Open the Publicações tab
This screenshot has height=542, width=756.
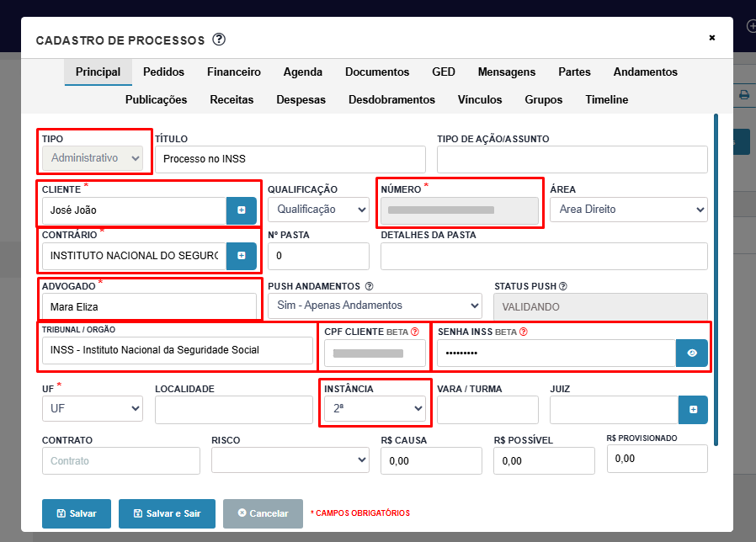(x=157, y=100)
